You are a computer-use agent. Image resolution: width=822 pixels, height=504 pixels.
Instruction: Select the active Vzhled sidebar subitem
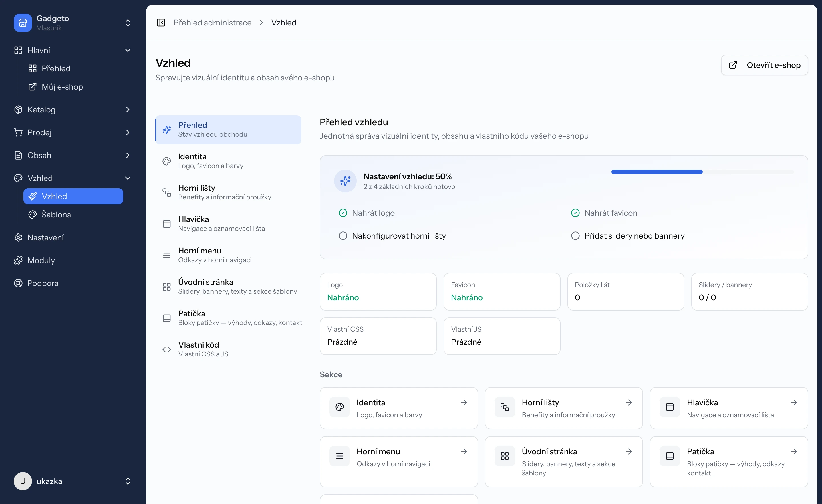pyautogui.click(x=73, y=196)
